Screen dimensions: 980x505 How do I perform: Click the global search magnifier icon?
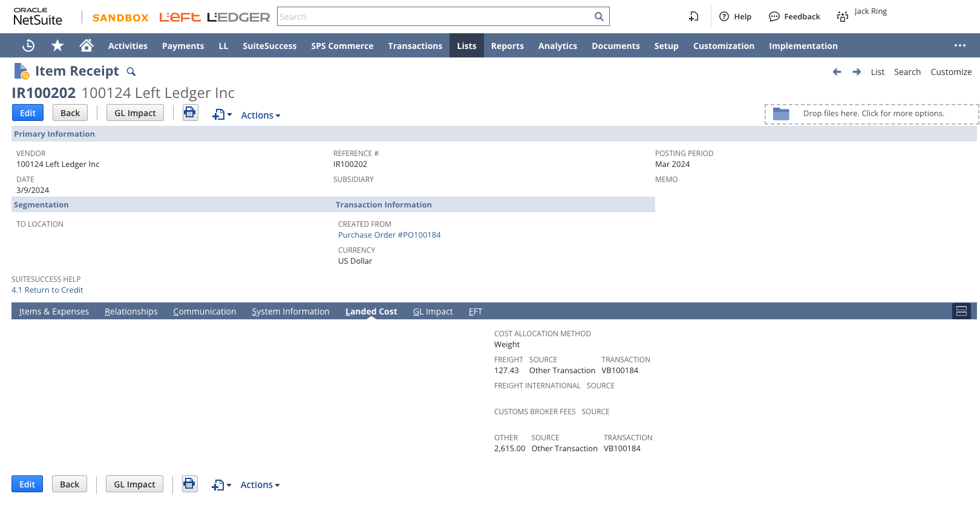599,17
